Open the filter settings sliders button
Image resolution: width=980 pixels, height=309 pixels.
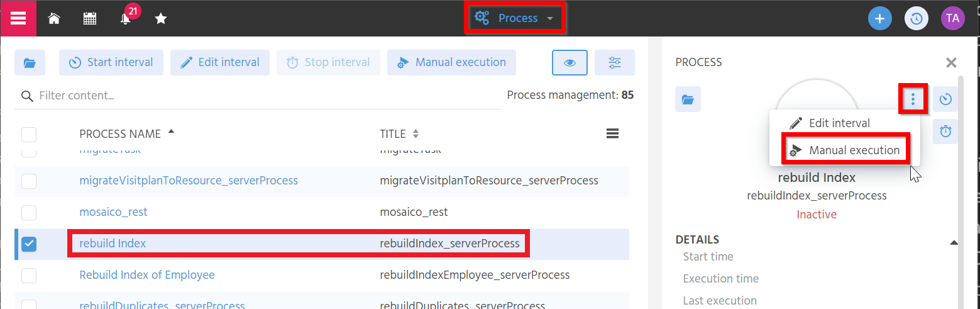click(615, 62)
